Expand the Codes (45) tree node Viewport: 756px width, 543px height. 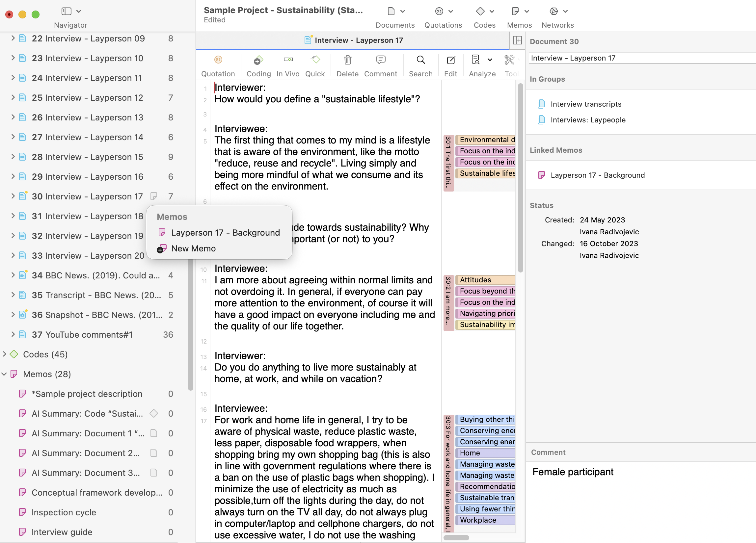coord(5,354)
